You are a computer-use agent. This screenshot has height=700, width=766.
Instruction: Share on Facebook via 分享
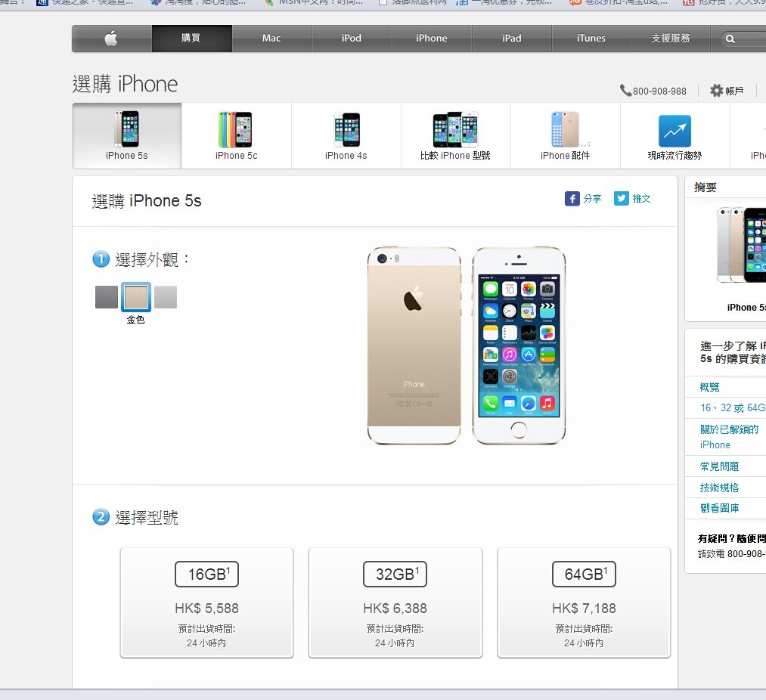[583, 199]
